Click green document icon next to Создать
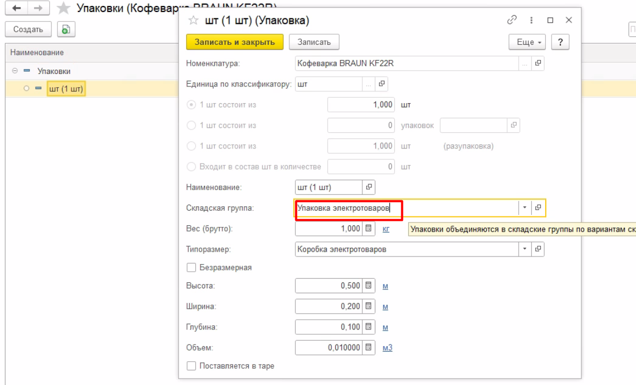Viewport: 636px width, 385px height. tap(66, 30)
